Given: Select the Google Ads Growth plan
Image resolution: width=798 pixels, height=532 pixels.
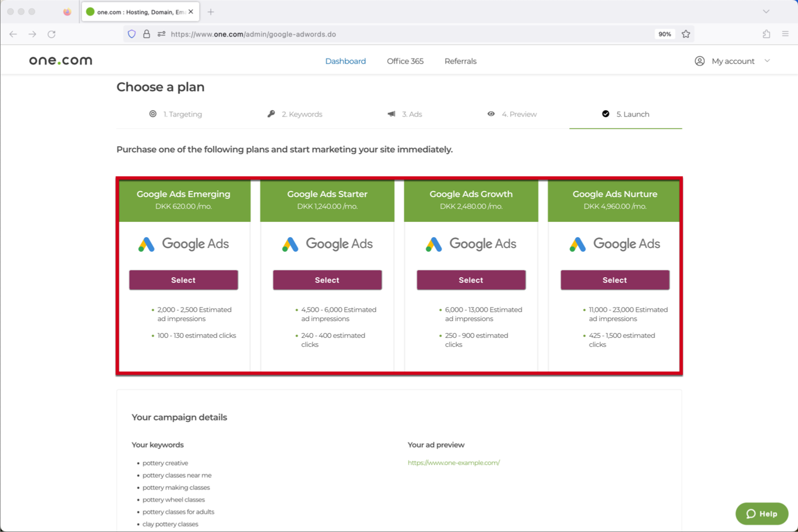Looking at the screenshot, I should click(470, 280).
